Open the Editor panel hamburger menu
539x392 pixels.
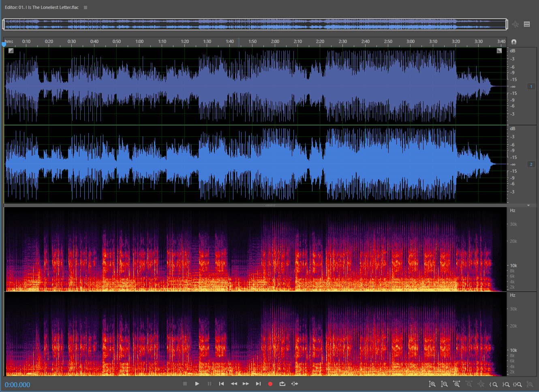tap(86, 7)
